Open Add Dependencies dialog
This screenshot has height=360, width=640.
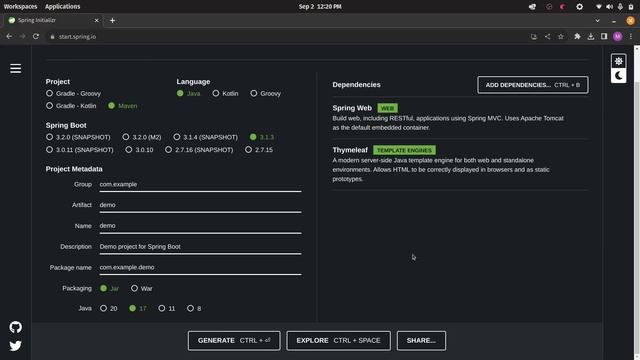pyautogui.click(x=533, y=85)
